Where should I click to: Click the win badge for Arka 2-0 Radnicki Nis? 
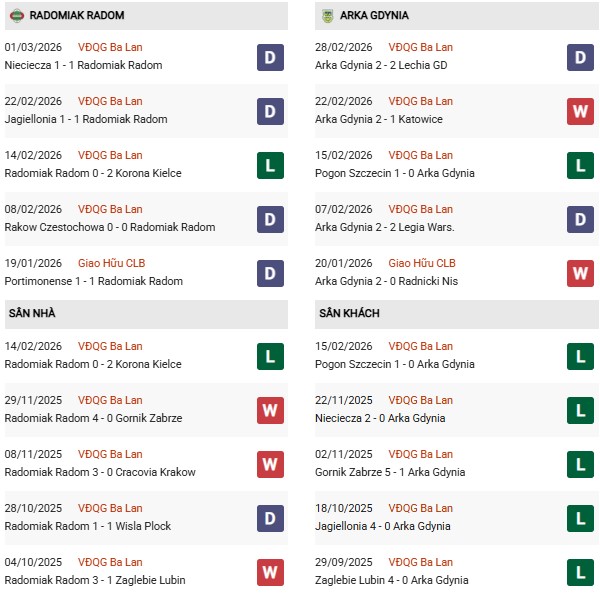tap(580, 273)
